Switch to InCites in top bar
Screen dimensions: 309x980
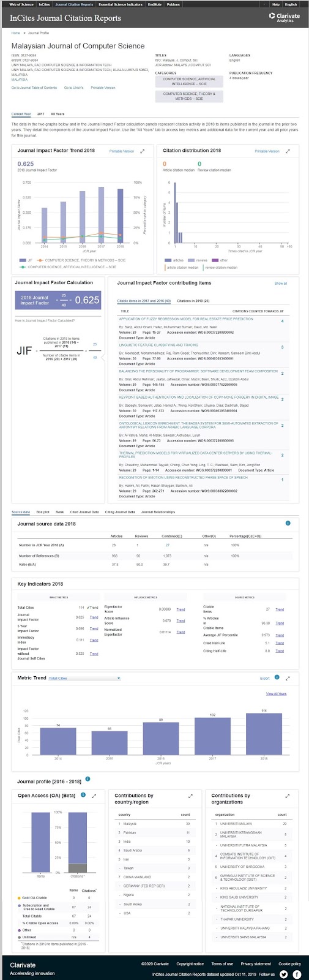(x=44, y=4)
